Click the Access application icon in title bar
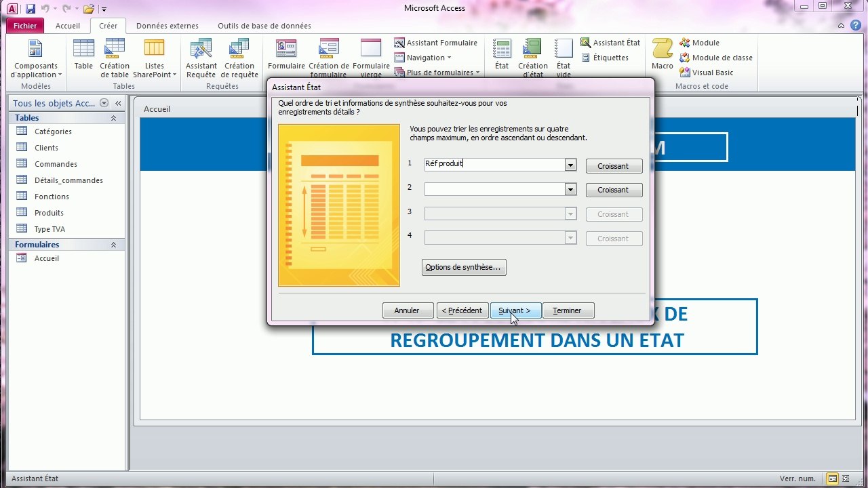The width and height of the screenshot is (868, 488). click(12, 9)
